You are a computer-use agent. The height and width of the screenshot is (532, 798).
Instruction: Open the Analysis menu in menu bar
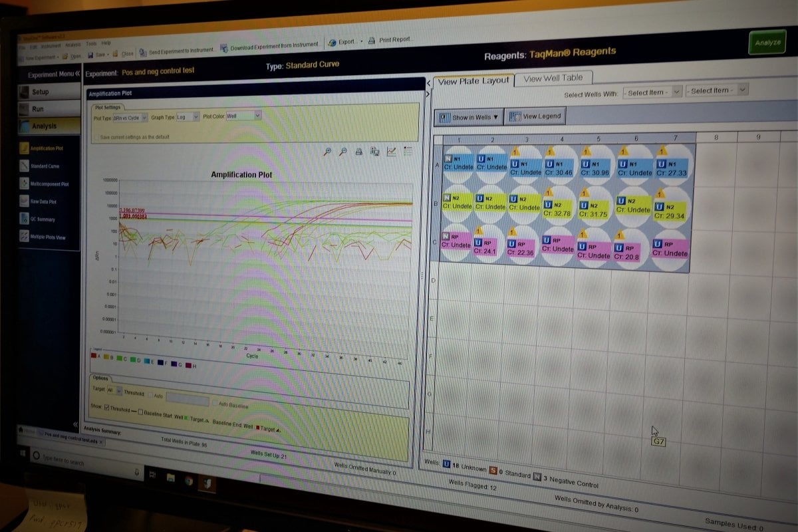(x=72, y=45)
